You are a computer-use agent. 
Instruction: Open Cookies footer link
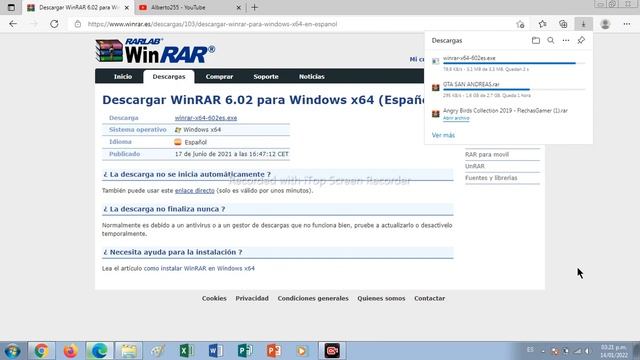[214, 298]
